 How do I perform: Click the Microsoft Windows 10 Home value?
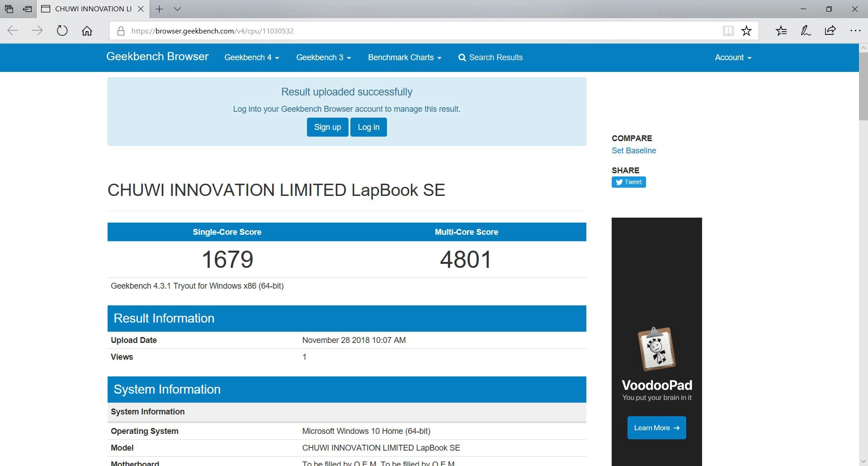[366, 431]
